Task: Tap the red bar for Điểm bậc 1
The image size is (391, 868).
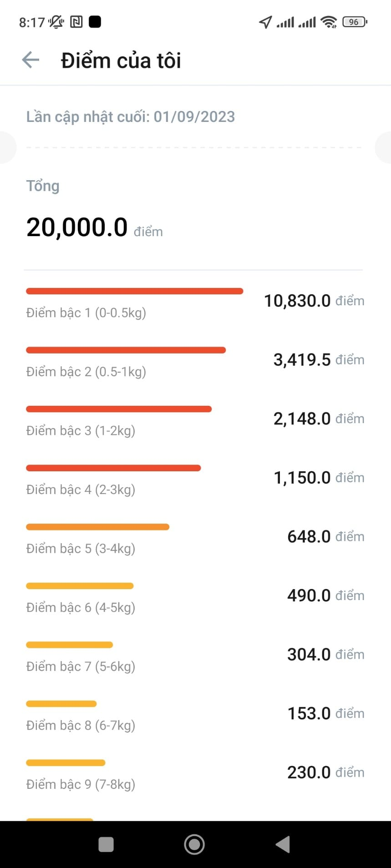Action: tap(134, 291)
